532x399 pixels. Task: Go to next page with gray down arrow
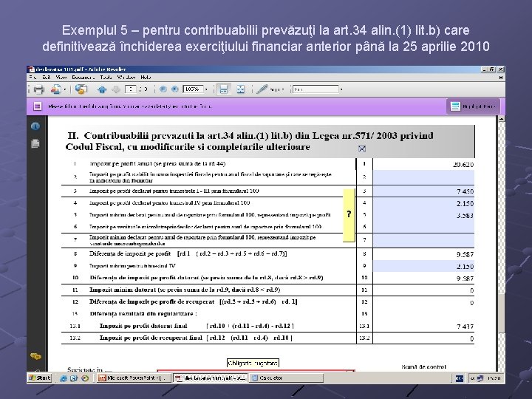pos(116,89)
